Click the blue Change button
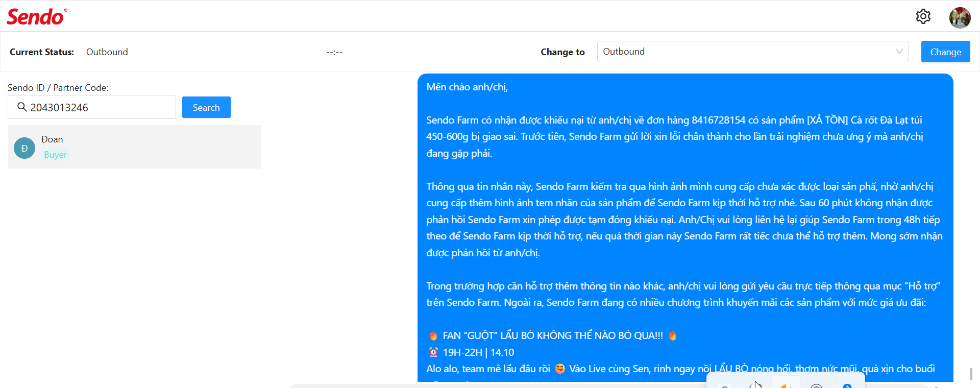Viewport: 980px width, 388px height. 945,52
